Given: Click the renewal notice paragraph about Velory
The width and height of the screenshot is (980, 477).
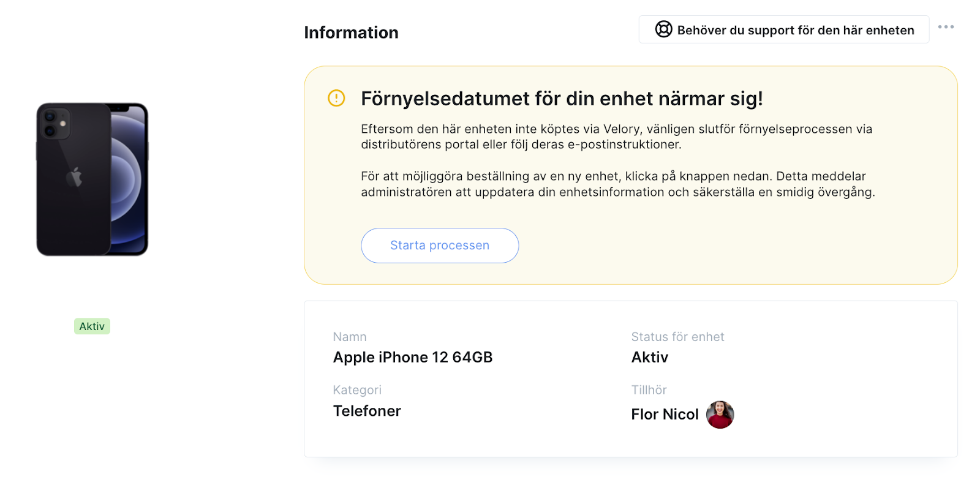Looking at the screenshot, I should [x=616, y=137].
